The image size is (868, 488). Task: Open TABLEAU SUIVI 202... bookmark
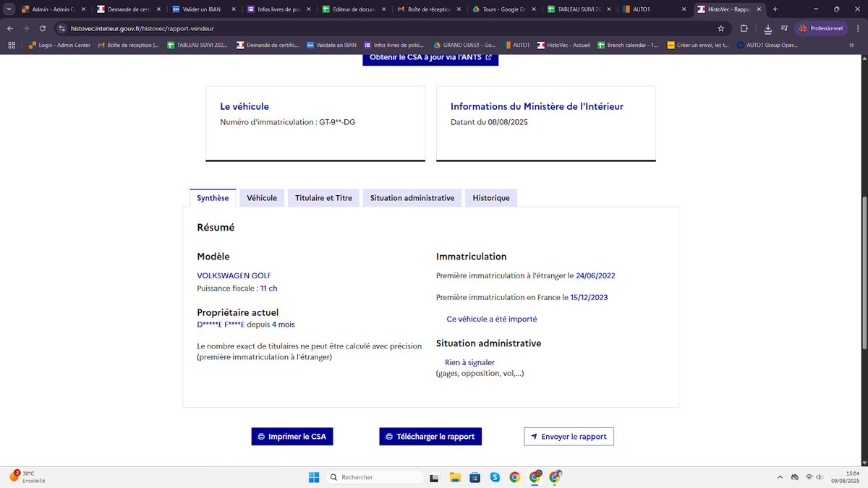197,45
